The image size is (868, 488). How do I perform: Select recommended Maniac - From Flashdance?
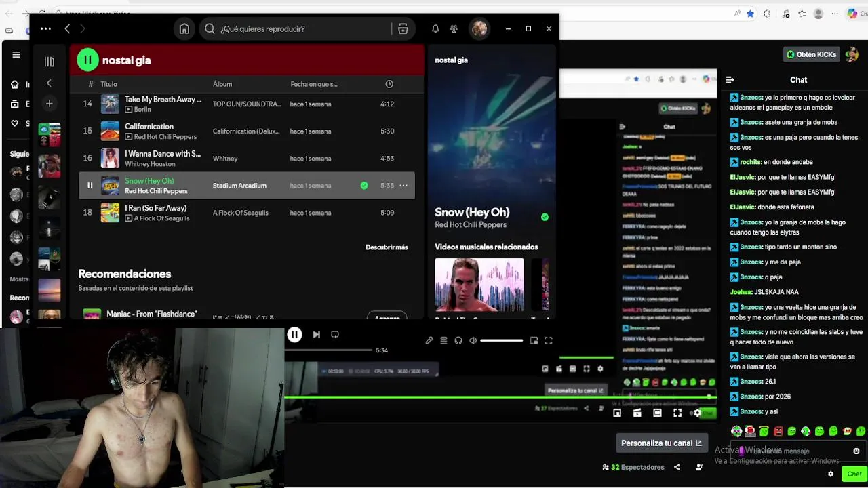[152, 314]
